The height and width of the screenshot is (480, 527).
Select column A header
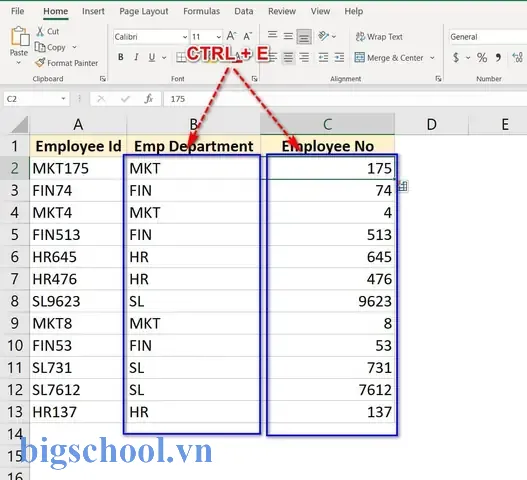78,124
